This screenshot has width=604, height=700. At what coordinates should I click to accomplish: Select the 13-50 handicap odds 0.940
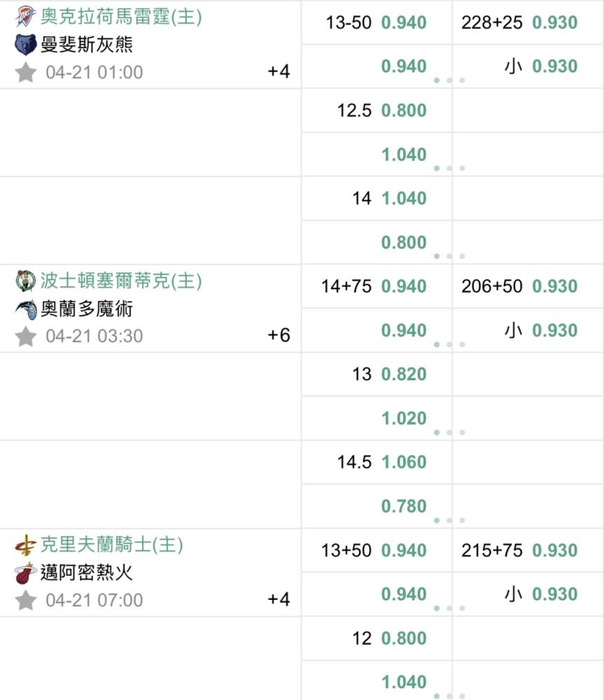click(404, 22)
